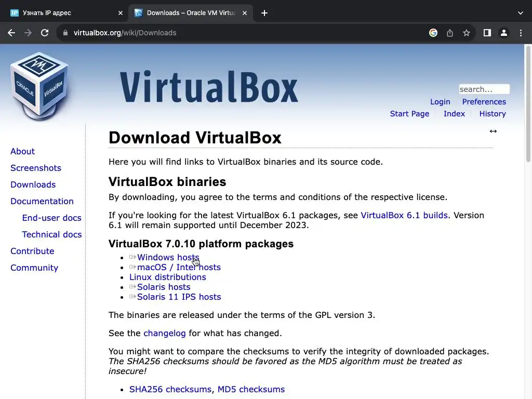Open Contribute in the sidebar
The height and width of the screenshot is (399, 532).
click(32, 251)
